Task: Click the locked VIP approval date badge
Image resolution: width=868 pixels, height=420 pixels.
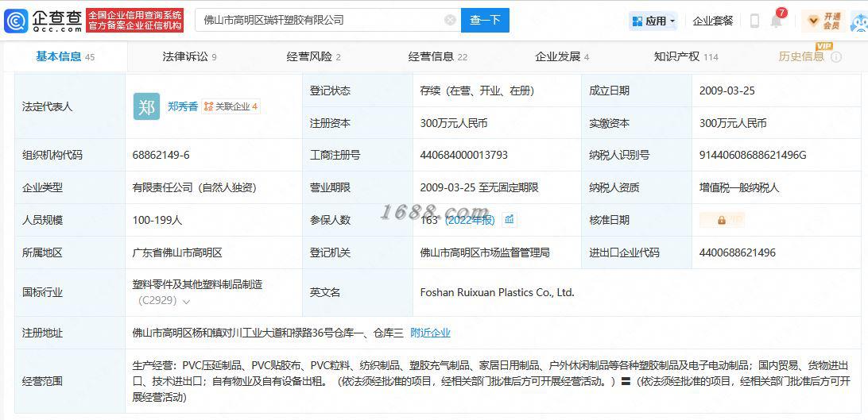Action: click(722, 220)
